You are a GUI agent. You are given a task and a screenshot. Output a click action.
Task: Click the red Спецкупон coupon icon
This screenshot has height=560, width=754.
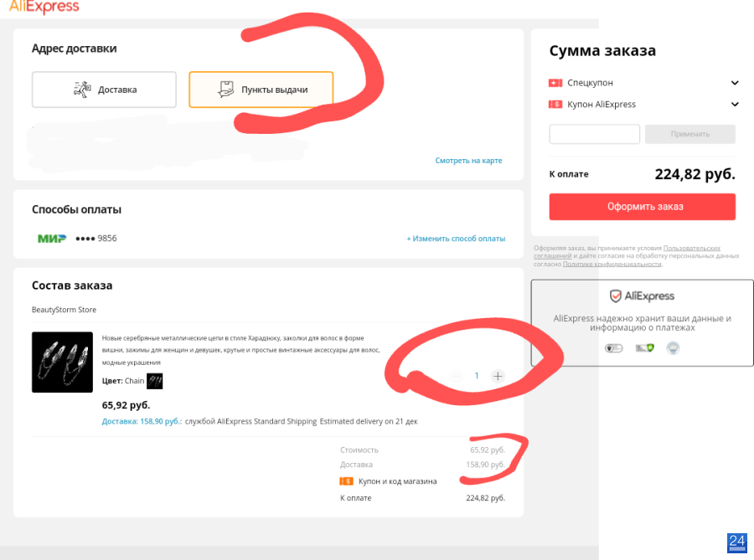point(555,83)
